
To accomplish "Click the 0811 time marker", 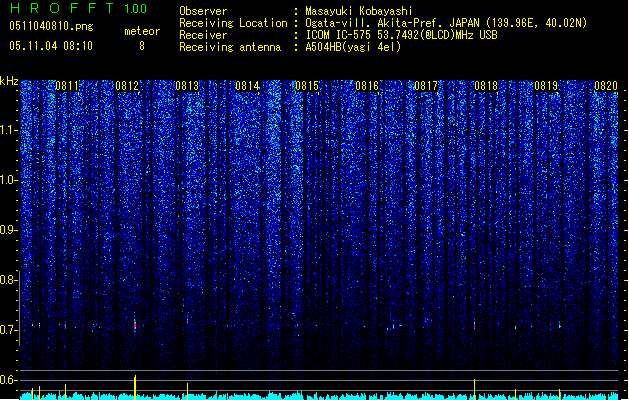I will point(67,85).
